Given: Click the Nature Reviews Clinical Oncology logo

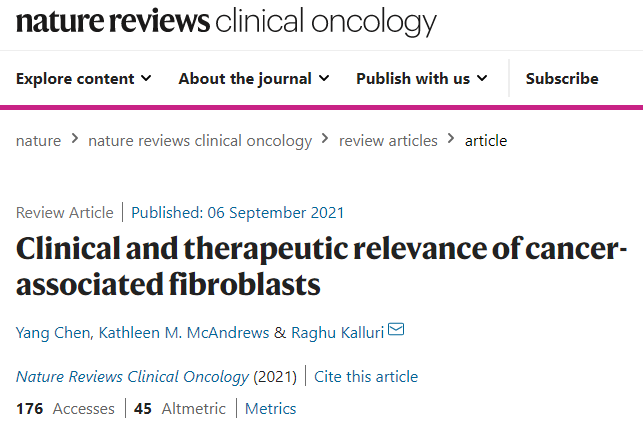Looking at the screenshot, I should coord(226,21).
